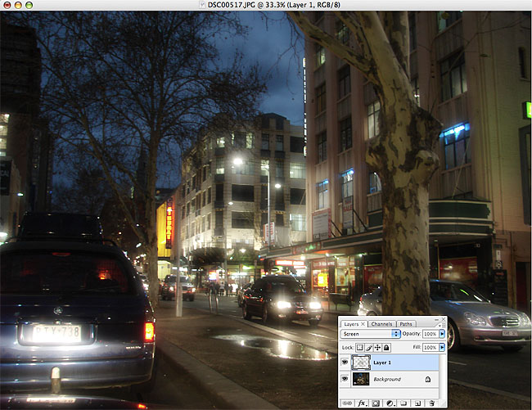
Task: Click the link layers icon
Action: (346, 403)
